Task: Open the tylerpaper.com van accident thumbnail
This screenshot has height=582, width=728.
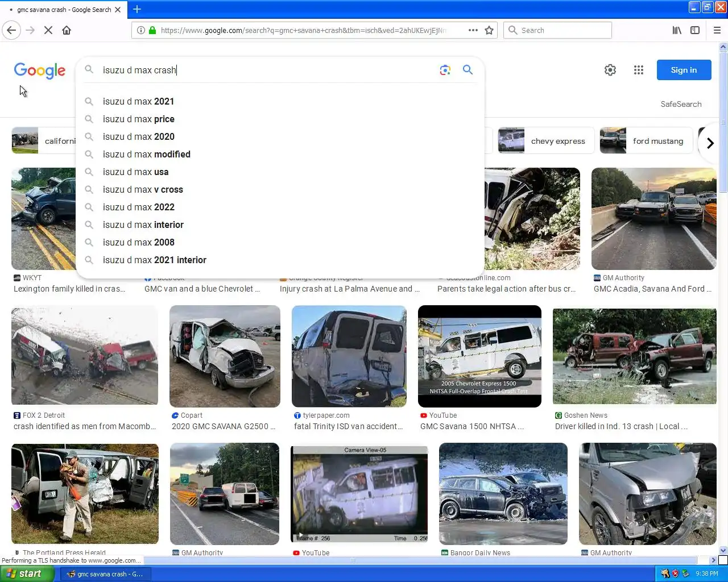Action: [349, 356]
